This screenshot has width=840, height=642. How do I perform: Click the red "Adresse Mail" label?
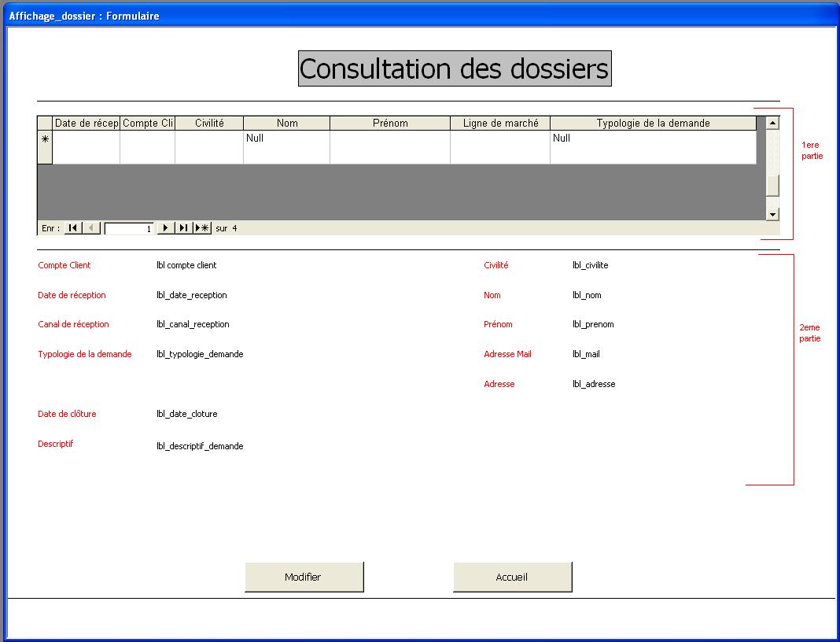[x=508, y=354]
